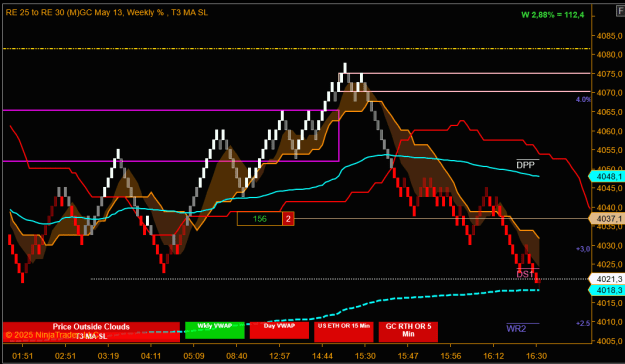Screen dimensions: 625x364
Task: Click the 4080,0 price axis label
Action: pyautogui.click(x=609, y=55)
